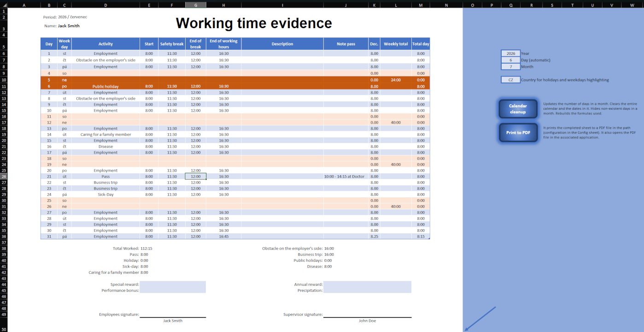
Task: Select the Total Worked value 112:15
Action: point(146,249)
